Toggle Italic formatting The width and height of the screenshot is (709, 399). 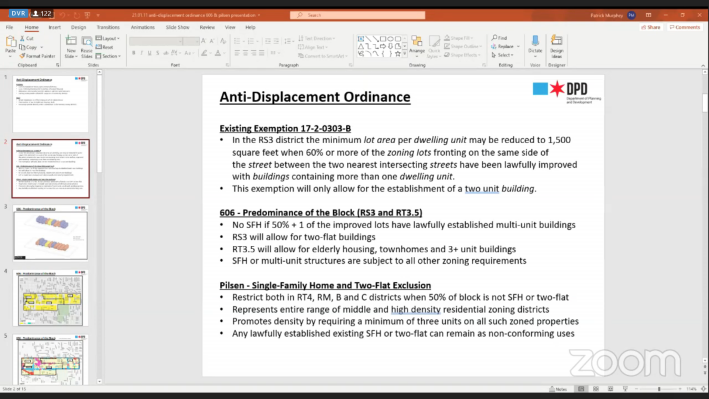(142, 53)
